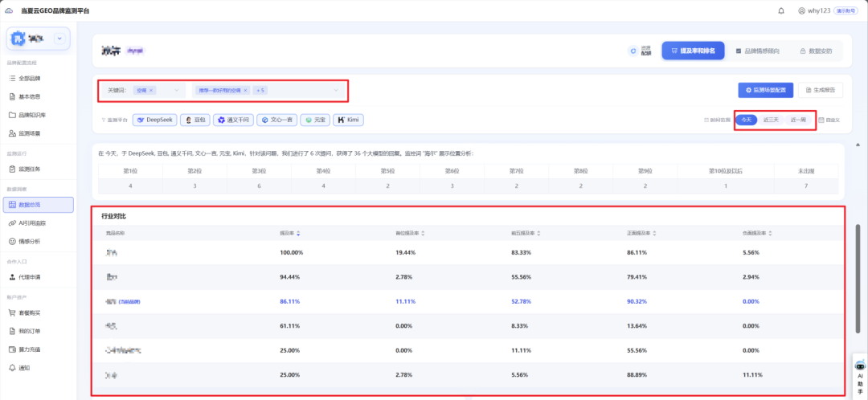Screen dimensions: 868x400
Task: Switch to the 品牌情感倾向 tab
Action: tap(757, 51)
